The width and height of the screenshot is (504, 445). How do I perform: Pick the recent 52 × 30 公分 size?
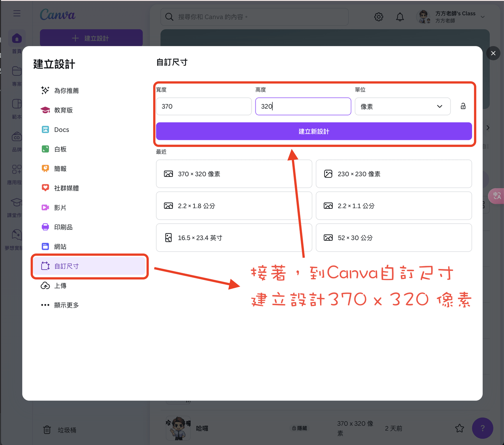[x=394, y=237]
